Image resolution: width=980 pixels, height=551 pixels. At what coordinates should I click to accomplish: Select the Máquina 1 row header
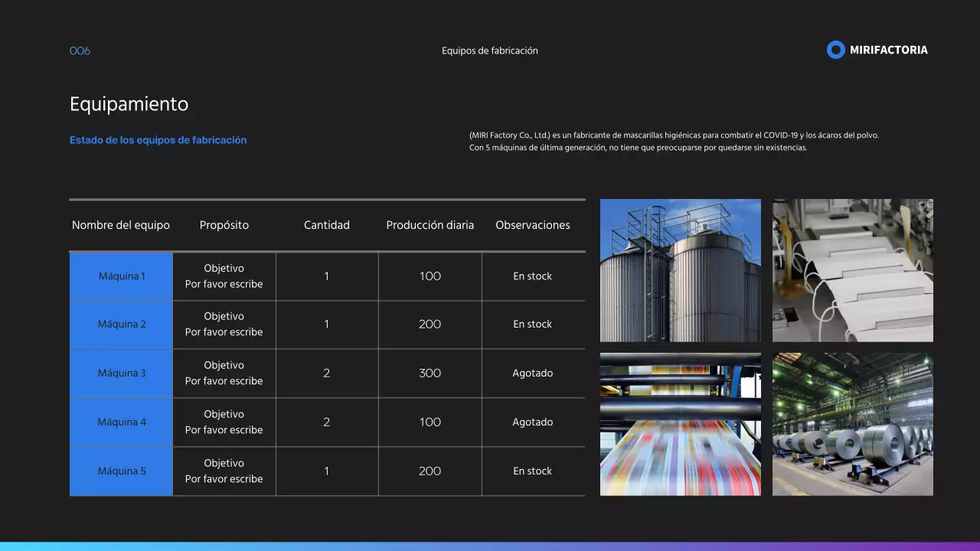pyautogui.click(x=121, y=275)
